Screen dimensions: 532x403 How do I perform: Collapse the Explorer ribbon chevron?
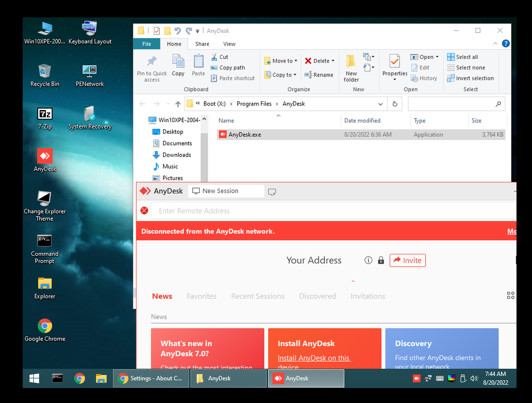tap(495, 43)
